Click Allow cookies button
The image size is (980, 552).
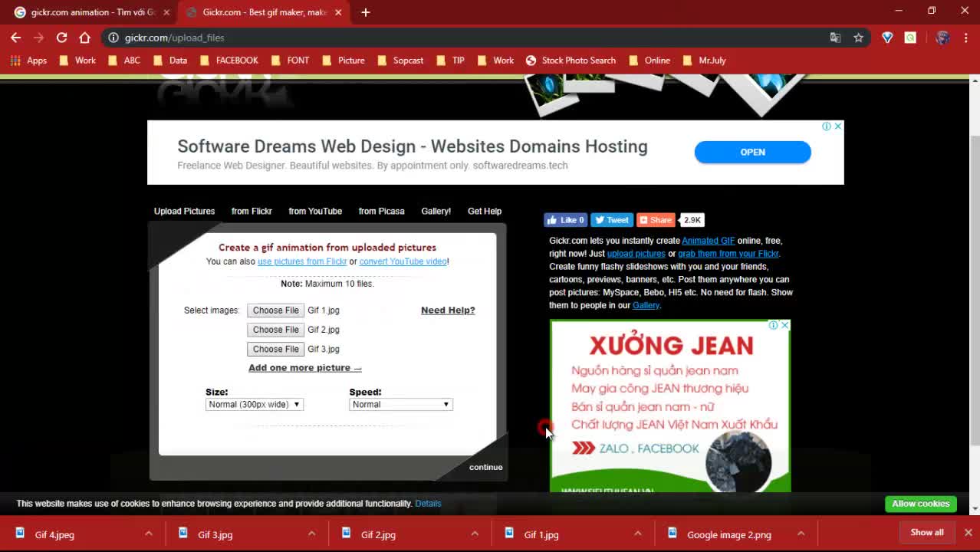click(x=920, y=504)
